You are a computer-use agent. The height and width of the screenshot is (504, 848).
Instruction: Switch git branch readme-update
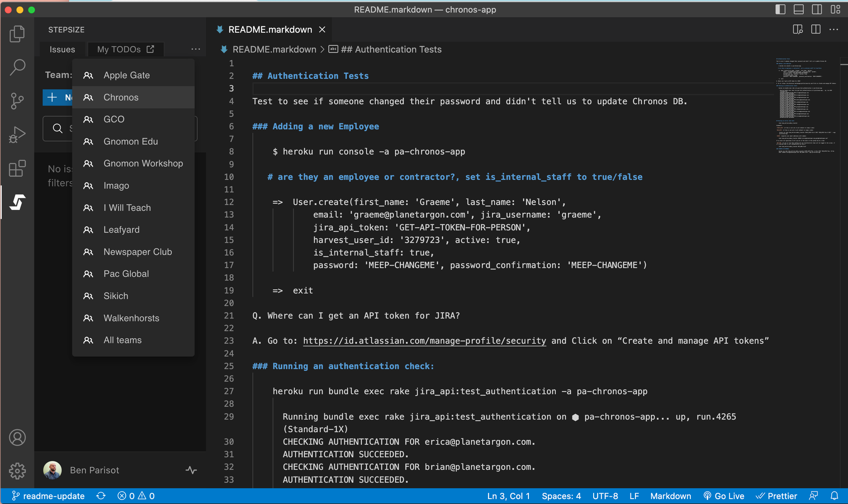(48, 496)
